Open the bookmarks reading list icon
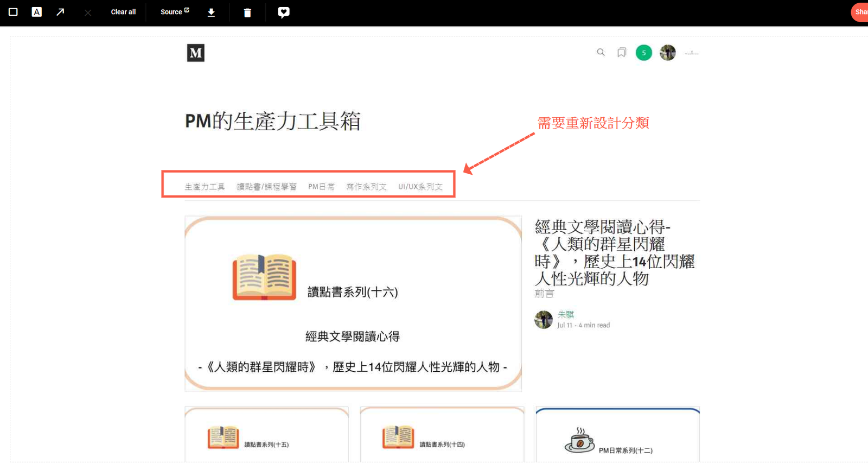The width and height of the screenshot is (868, 463). click(x=622, y=53)
